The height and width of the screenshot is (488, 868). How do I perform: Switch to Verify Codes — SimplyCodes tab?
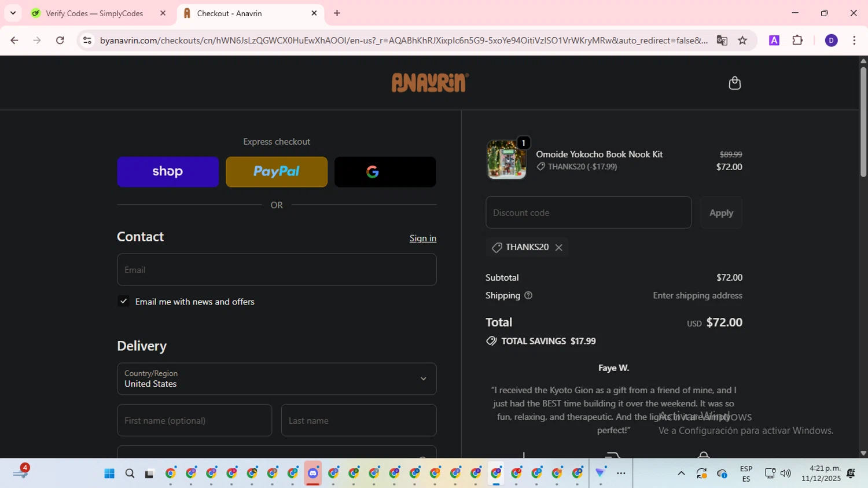(x=94, y=13)
